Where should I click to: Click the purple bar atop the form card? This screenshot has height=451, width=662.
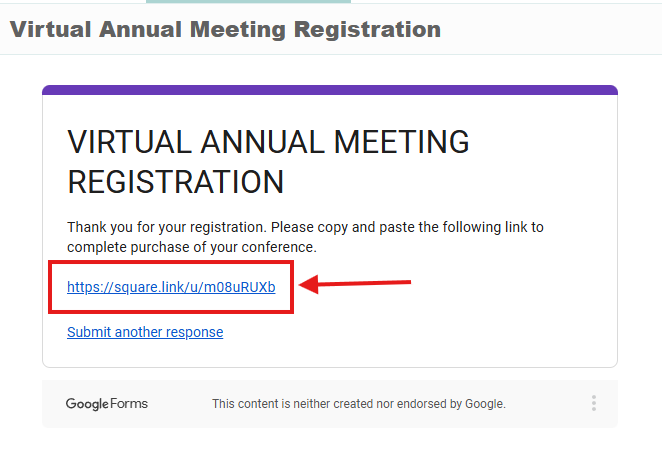tap(330, 90)
